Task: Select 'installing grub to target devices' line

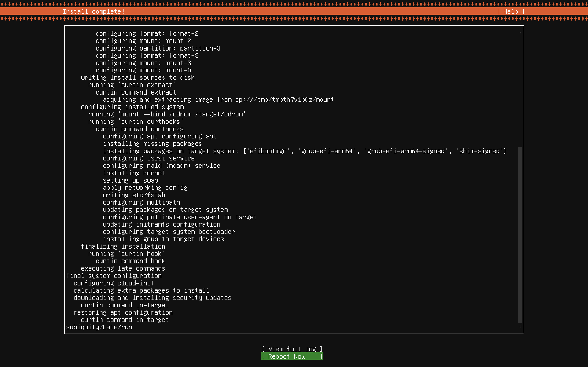Action: 164,239
